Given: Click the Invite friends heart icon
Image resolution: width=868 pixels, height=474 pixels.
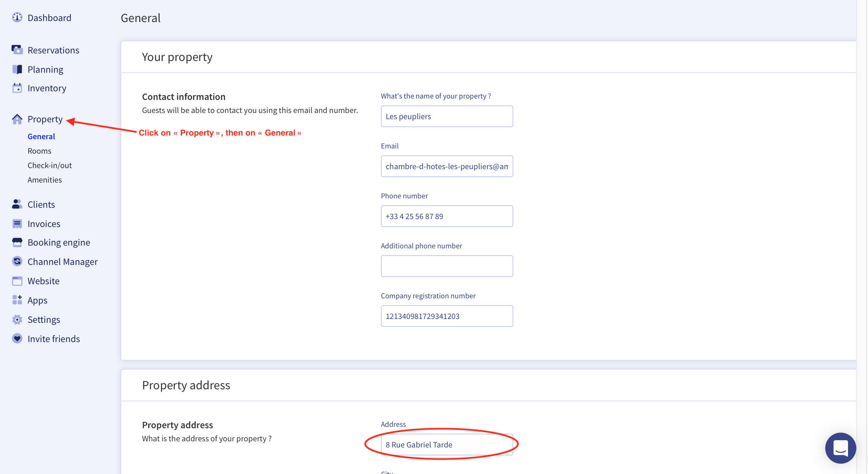Looking at the screenshot, I should pyautogui.click(x=17, y=339).
